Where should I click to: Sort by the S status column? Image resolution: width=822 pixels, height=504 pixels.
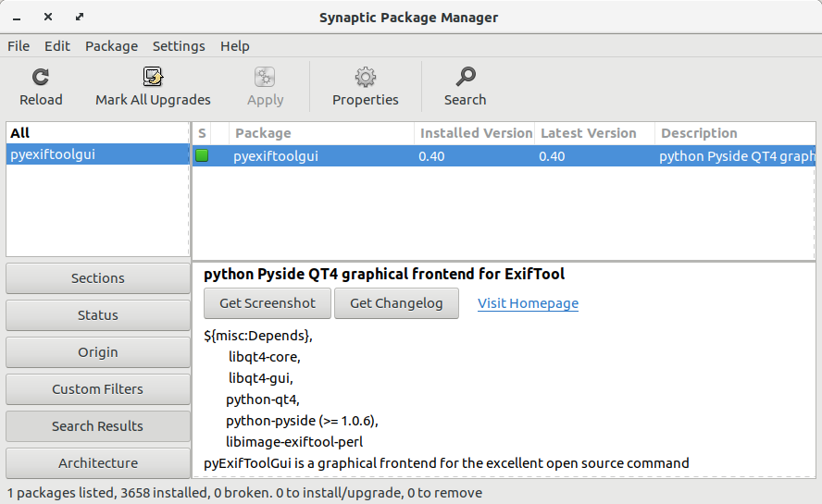pos(202,133)
